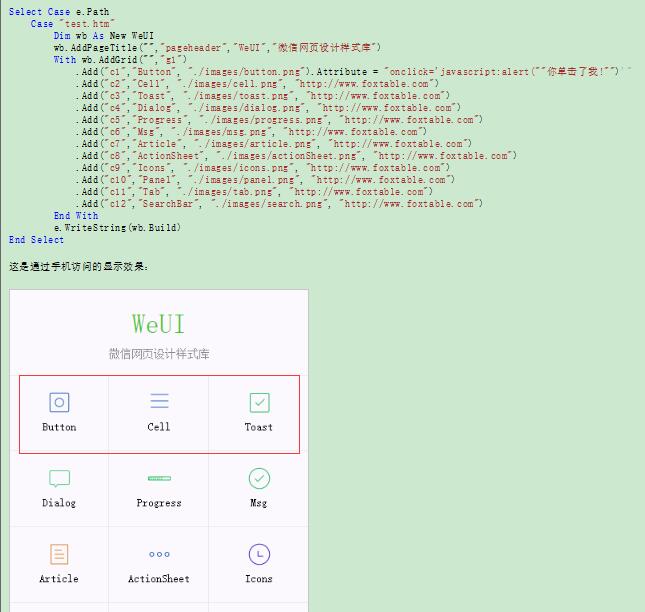
Task: Click the "Button" label in grid
Action: pos(59,427)
